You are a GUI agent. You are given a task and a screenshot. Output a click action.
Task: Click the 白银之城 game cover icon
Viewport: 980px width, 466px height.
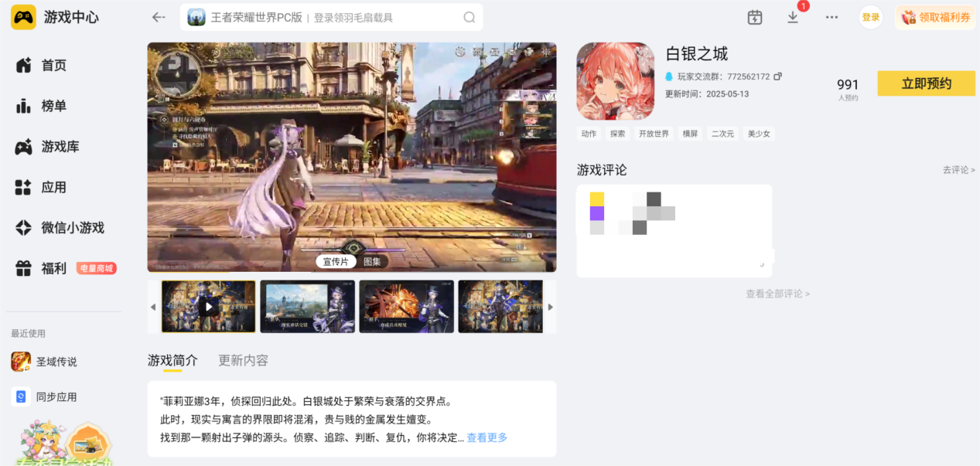[x=616, y=81]
